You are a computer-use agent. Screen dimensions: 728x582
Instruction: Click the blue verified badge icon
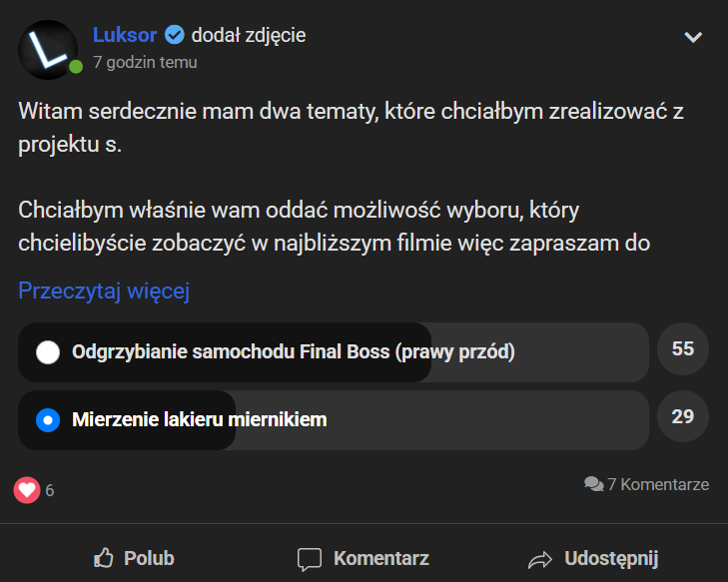175,35
